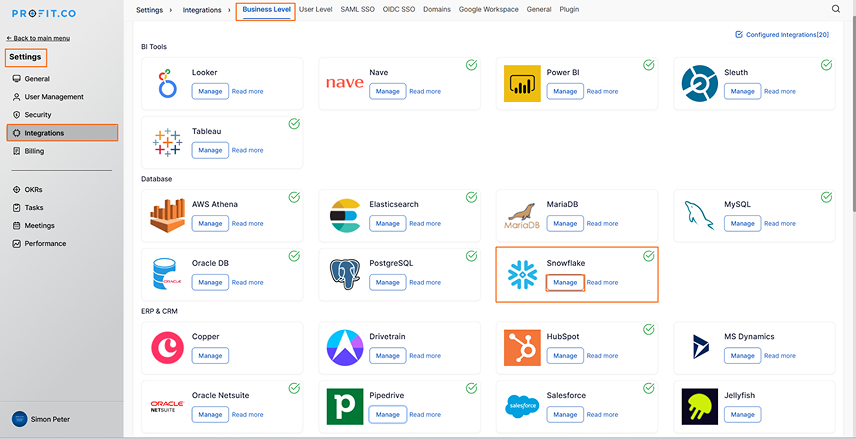Click the MS Dynamics logo
Viewport: 856px width, 439px height.
(700, 348)
